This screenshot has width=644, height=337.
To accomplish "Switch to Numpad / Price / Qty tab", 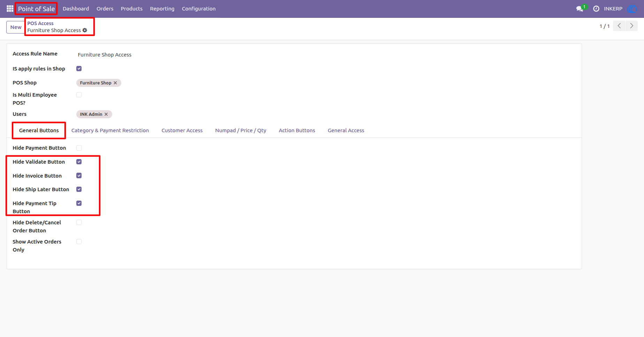I will [241, 130].
